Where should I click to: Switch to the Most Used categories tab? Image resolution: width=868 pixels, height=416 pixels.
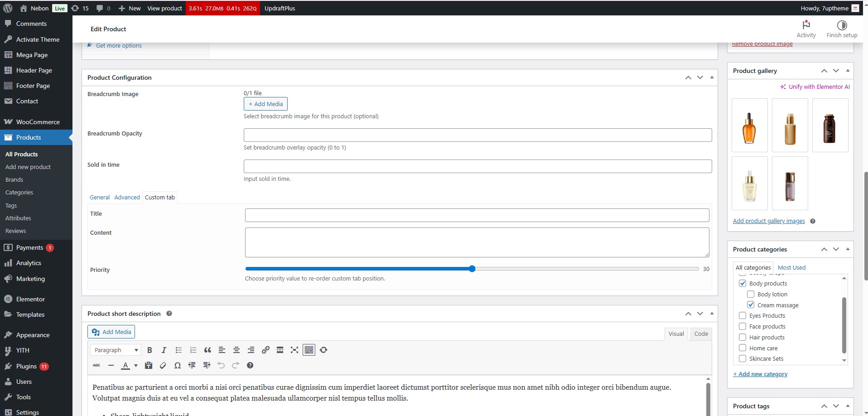pos(791,267)
